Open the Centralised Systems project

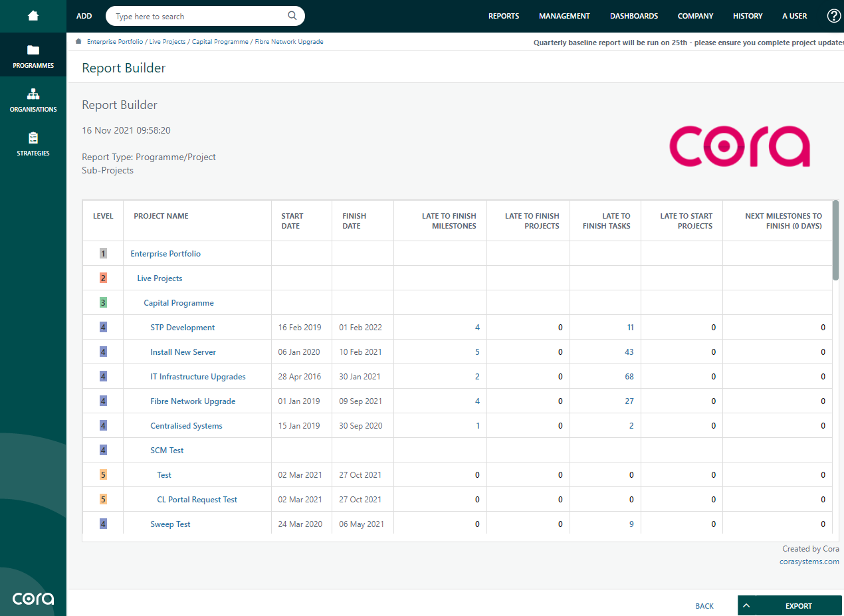[x=186, y=426]
